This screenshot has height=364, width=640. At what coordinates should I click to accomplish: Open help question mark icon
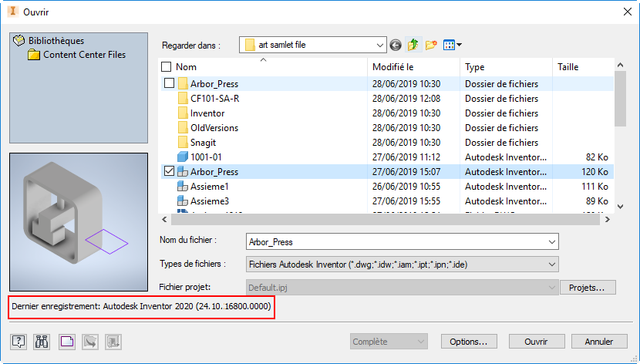tap(19, 342)
